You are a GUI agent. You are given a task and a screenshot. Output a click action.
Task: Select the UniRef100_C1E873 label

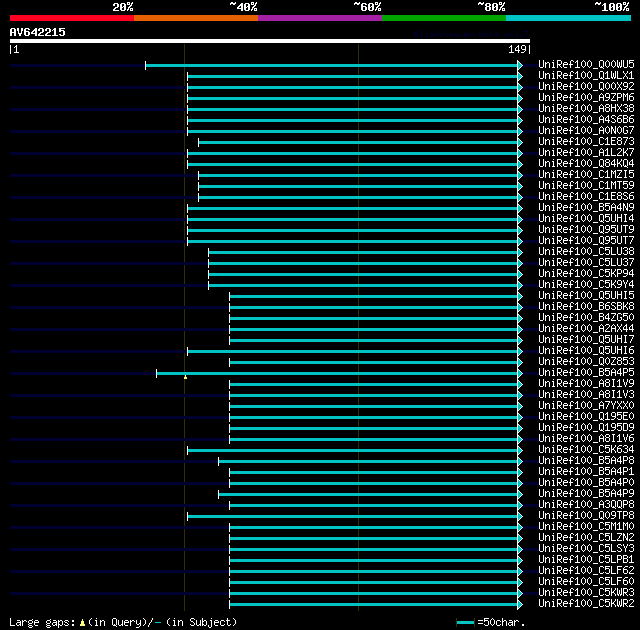tap(586, 142)
